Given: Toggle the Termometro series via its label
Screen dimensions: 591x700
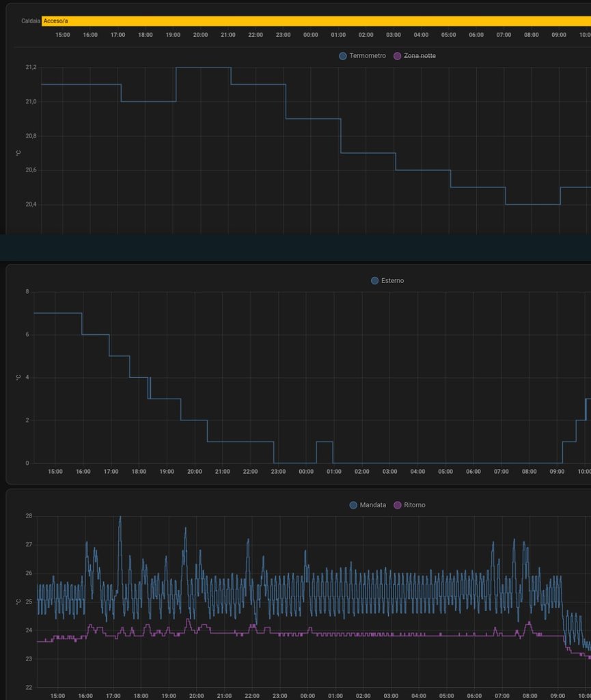Looking at the screenshot, I should pos(368,56).
